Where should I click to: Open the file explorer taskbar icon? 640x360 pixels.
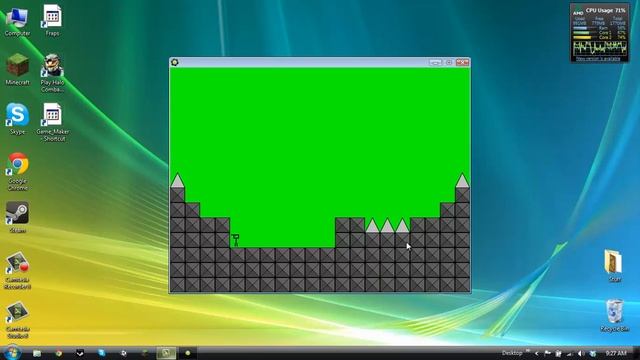click(x=37, y=353)
